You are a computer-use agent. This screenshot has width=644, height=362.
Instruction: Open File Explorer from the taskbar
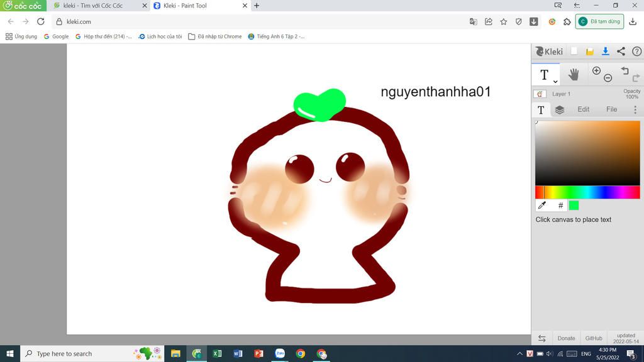(175, 353)
